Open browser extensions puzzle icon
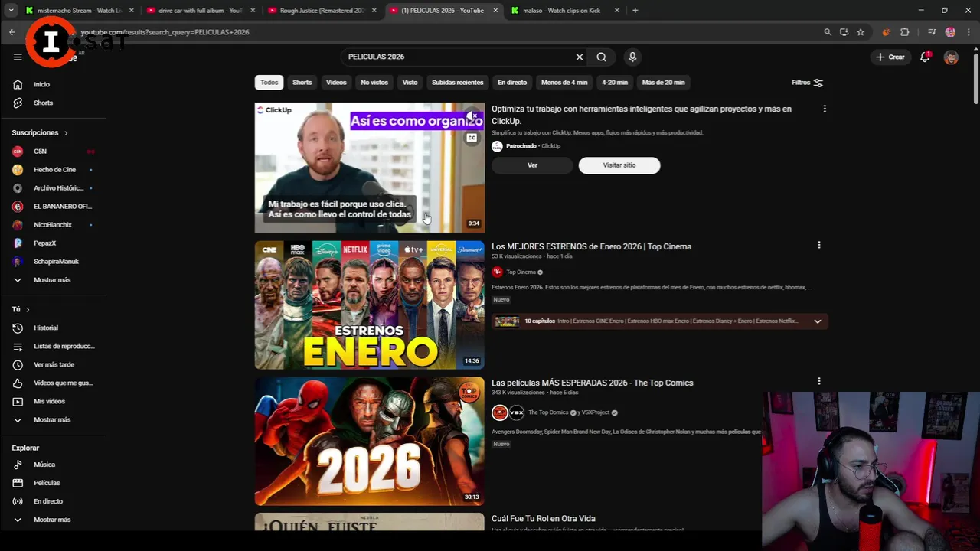Screen dimensions: 980x551 pos(905,32)
